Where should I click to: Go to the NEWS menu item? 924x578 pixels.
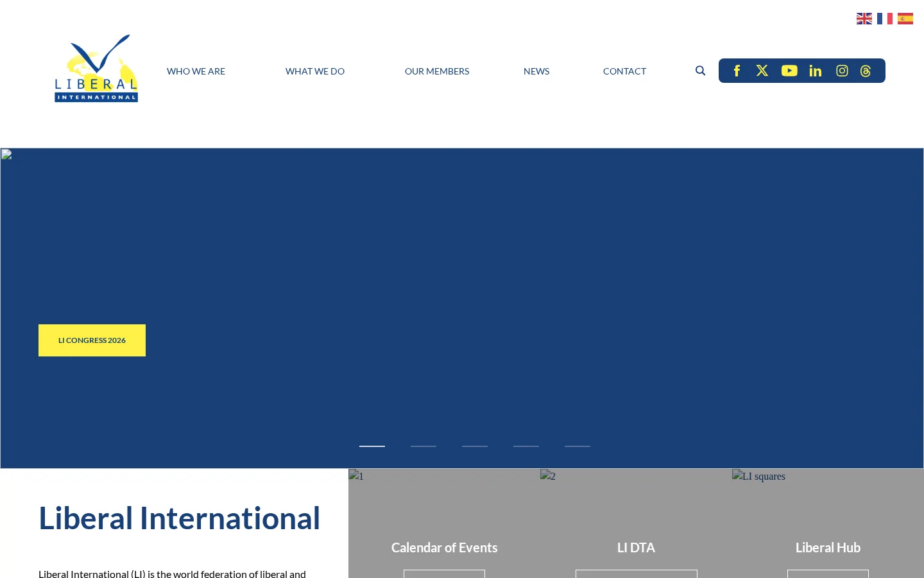click(x=536, y=71)
